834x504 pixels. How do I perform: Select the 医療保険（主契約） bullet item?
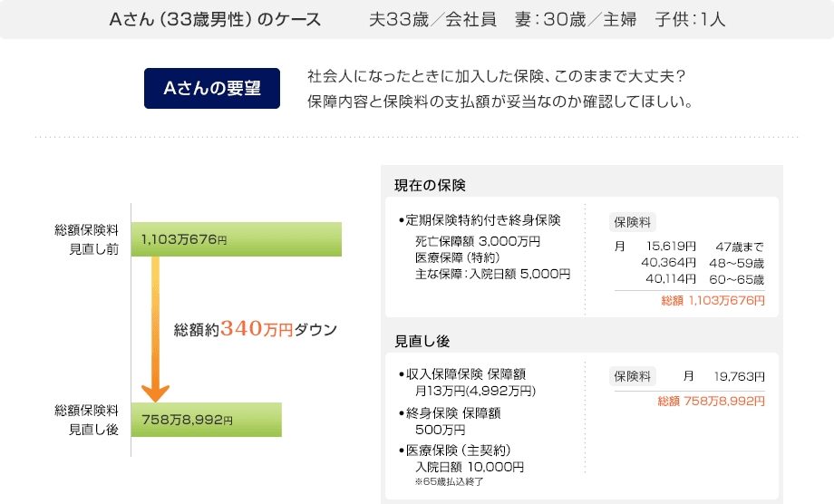[461, 451]
